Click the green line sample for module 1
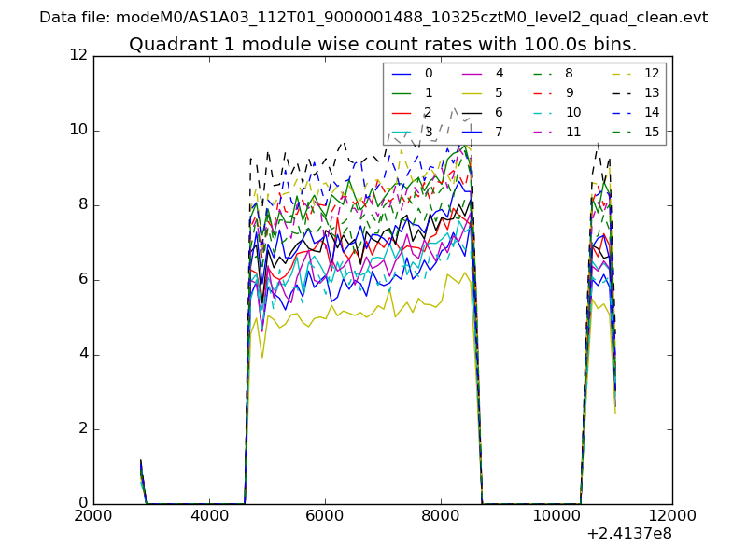The height and width of the screenshot is (560, 747). 402,93
